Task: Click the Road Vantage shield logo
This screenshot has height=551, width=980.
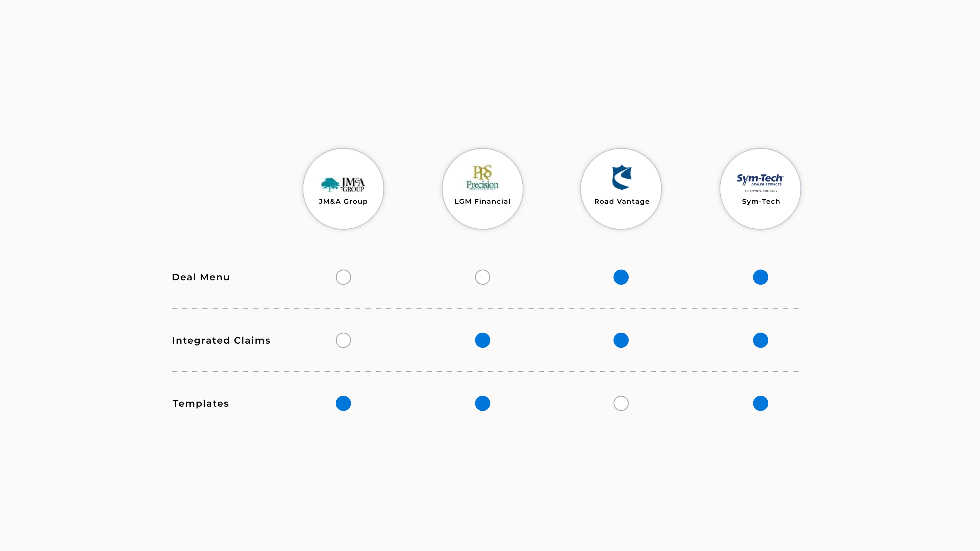Action: pos(622,177)
